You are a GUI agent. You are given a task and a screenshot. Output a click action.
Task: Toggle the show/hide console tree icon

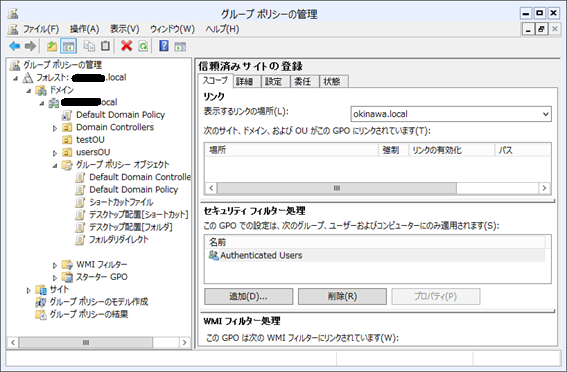(68, 46)
